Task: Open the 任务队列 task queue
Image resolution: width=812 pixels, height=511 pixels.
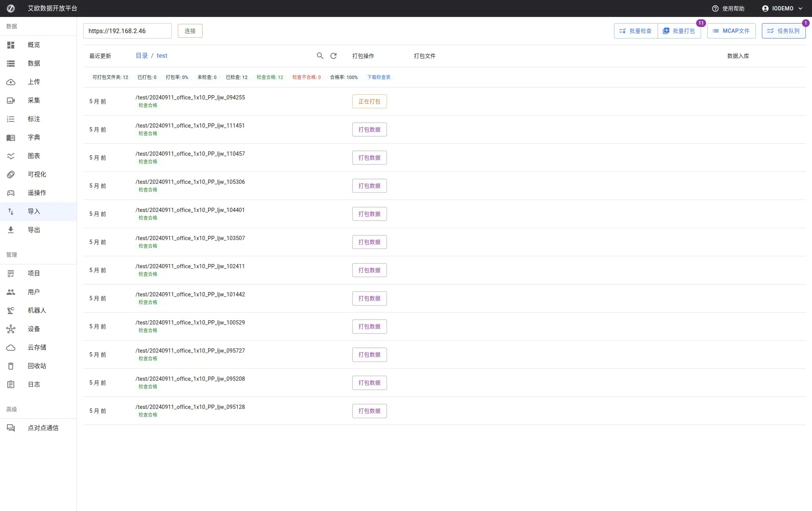Action: (x=783, y=31)
